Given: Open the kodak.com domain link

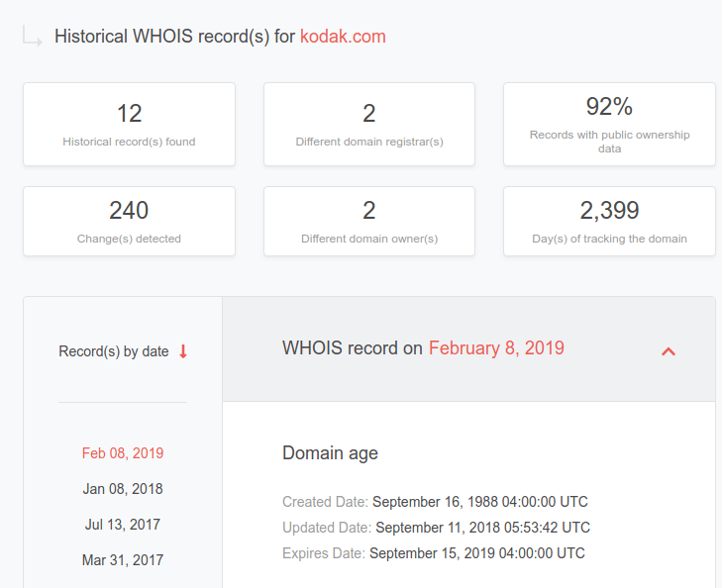Looking at the screenshot, I should point(343,37).
